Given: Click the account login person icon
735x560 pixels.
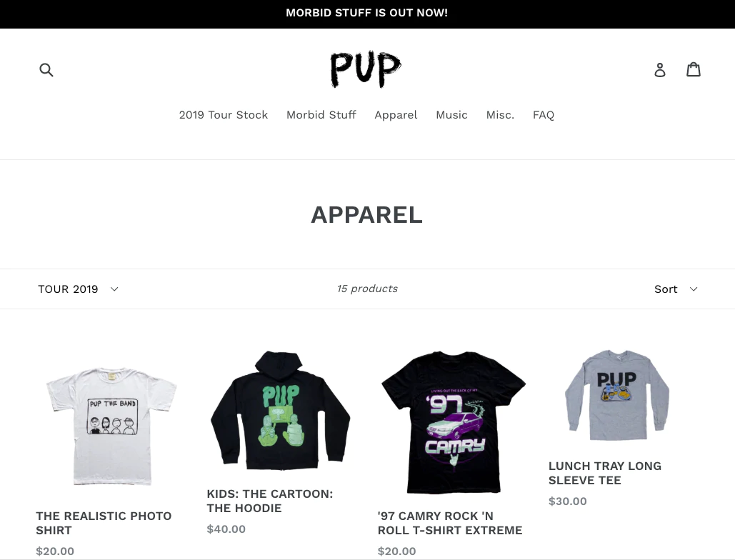Looking at the screenshot, I should [659, 70].
